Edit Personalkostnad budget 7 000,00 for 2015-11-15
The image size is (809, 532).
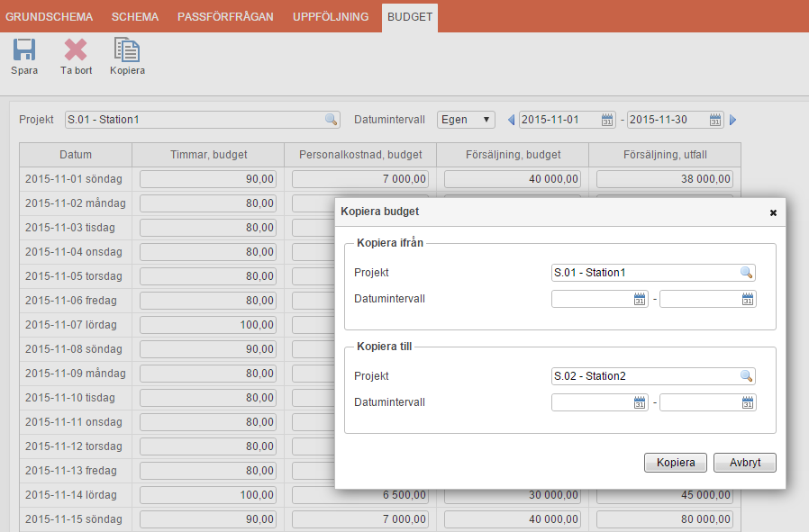[x=360, y=519]
